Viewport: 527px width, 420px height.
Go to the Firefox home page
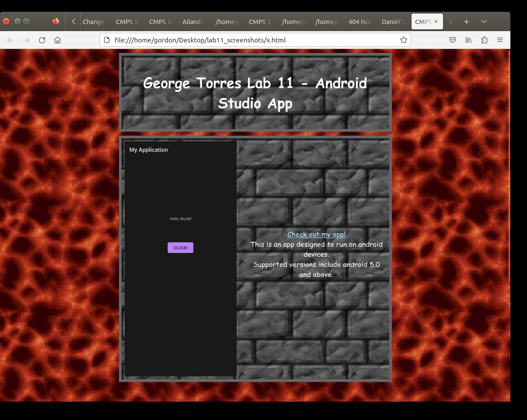(57, 40)
